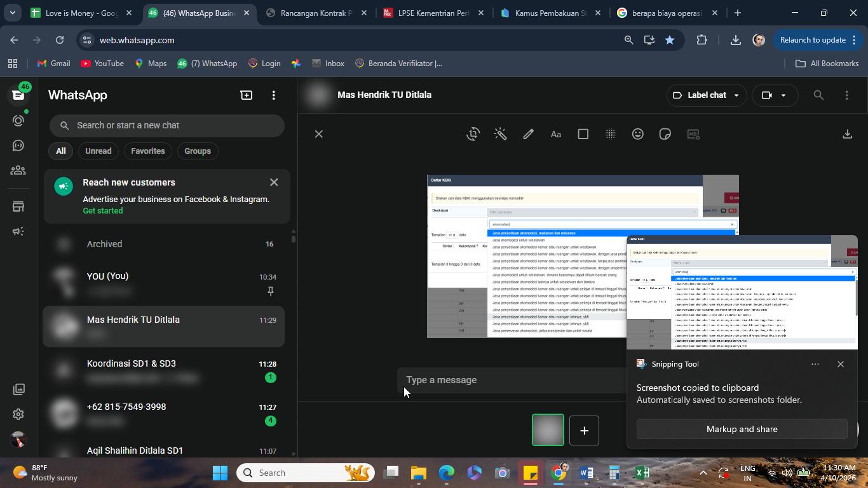Open a new browser tab
Screen dimensions: 868x488
coord(737,13)
